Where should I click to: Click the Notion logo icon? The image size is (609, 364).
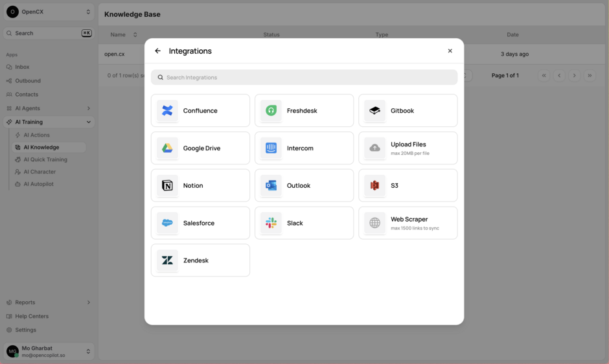pyautogui.click(x=167, y=186)
